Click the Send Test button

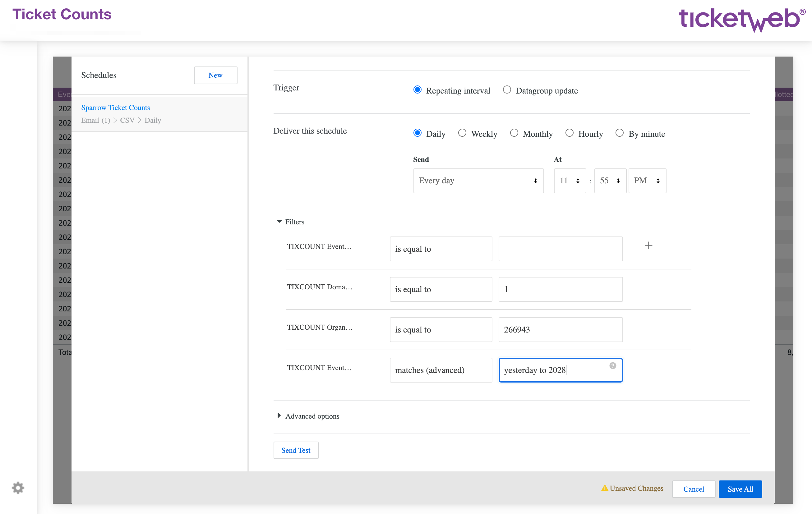tap(296, 450)
